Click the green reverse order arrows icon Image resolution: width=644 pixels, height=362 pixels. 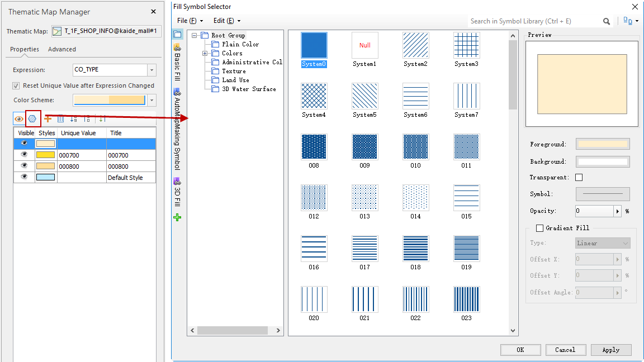(101, 118)
